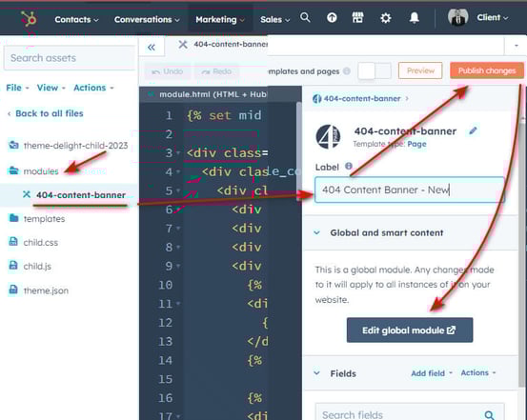Open the Conversations dropdown menu
Screen dimensions: 527x420
tap(147, 19)
